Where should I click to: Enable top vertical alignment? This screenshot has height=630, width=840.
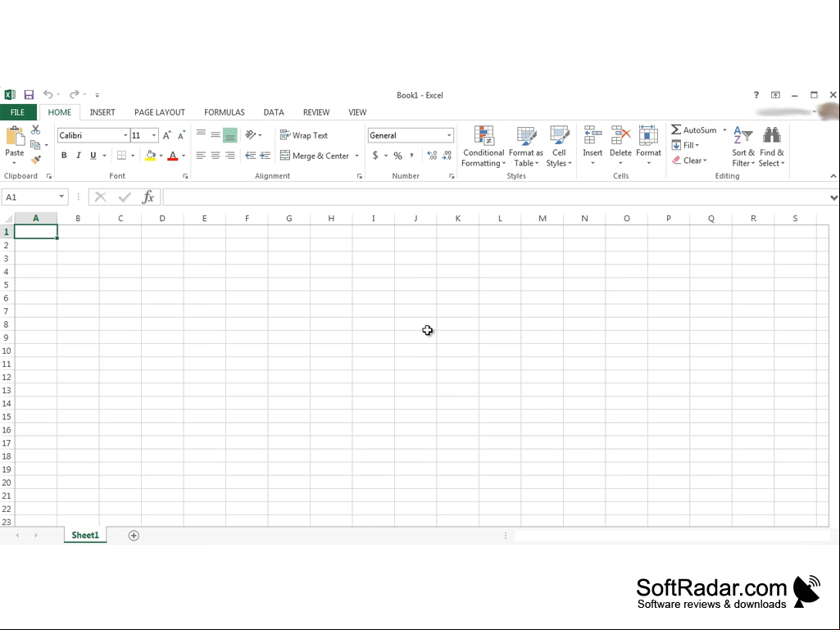pyautogui.click(x=201, y=134)
